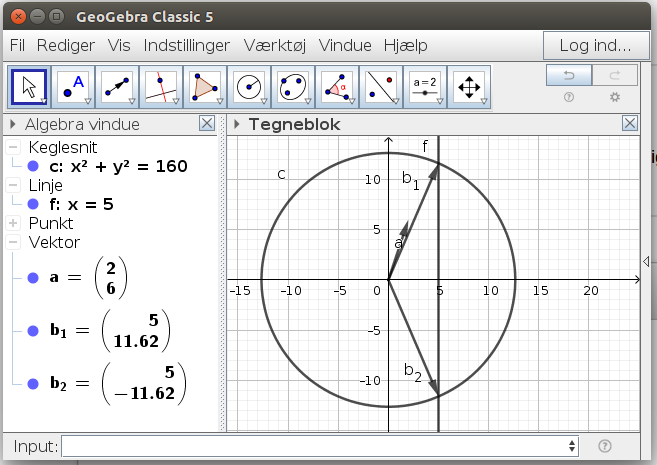
Task: Select vector b2 definition (5, -11.62)
Action: 118,384
